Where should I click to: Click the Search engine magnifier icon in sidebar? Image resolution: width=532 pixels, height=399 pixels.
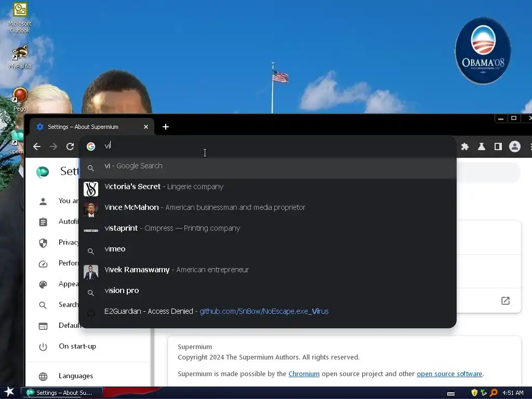tap(43, 305)
